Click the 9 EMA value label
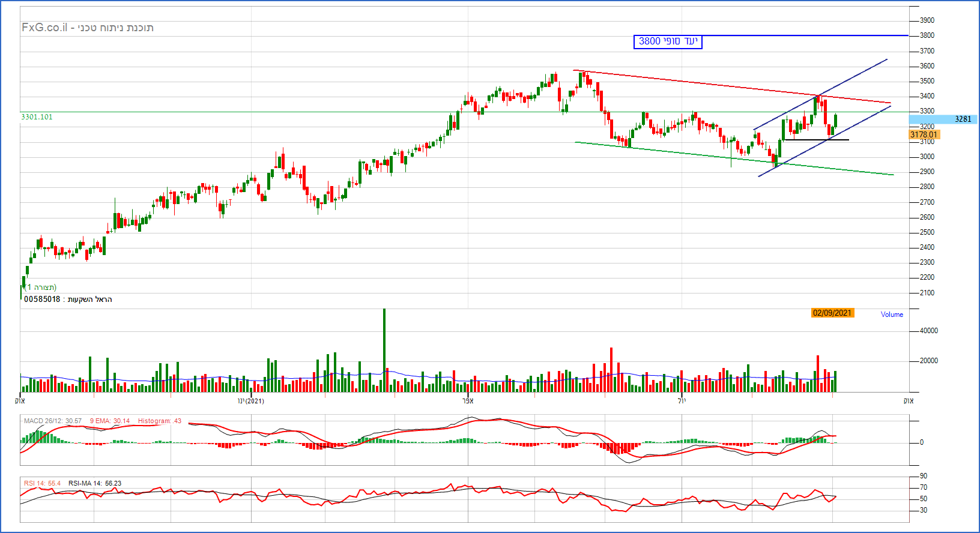Image resolution: width=980 pixels, height=533 pixels. [x=110, y=421]
